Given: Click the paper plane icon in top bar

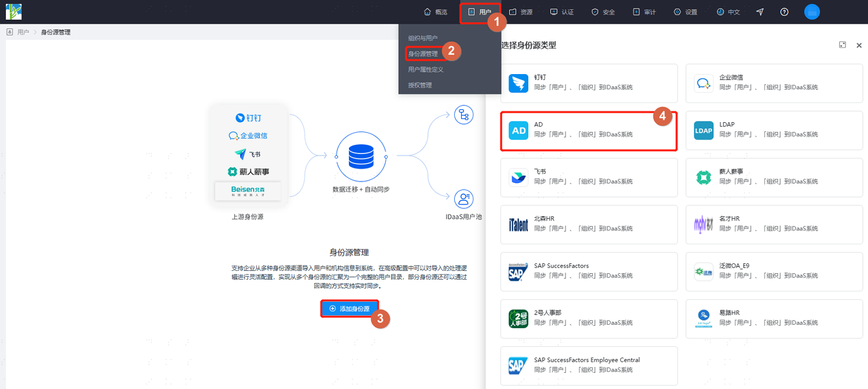Looking at the screenshot, I should [760, 12].
